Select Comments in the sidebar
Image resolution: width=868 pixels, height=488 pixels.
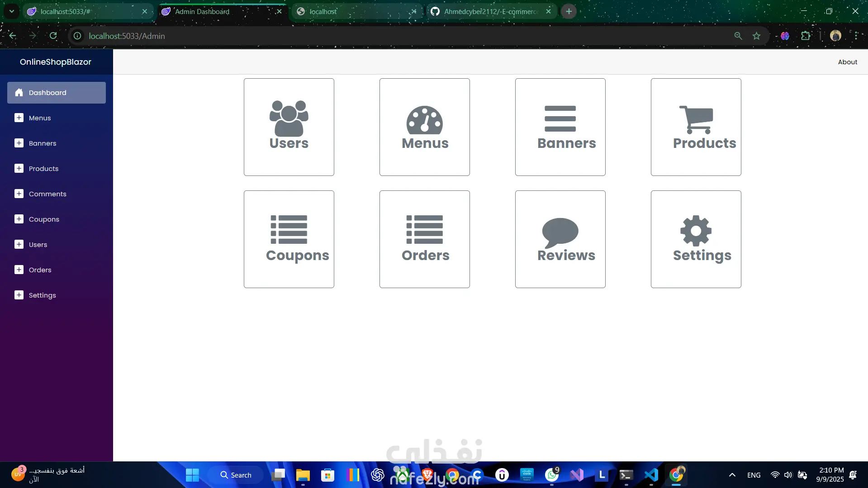(57, 194)
